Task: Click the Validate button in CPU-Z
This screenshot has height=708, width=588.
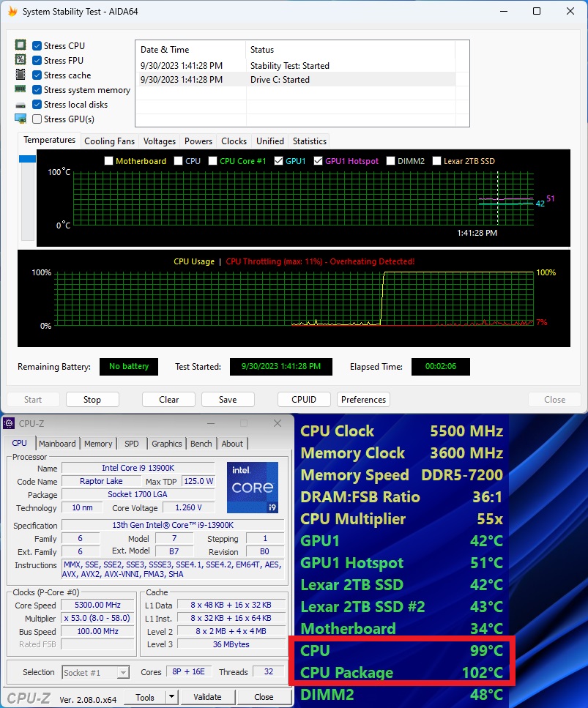Action: 207,697
